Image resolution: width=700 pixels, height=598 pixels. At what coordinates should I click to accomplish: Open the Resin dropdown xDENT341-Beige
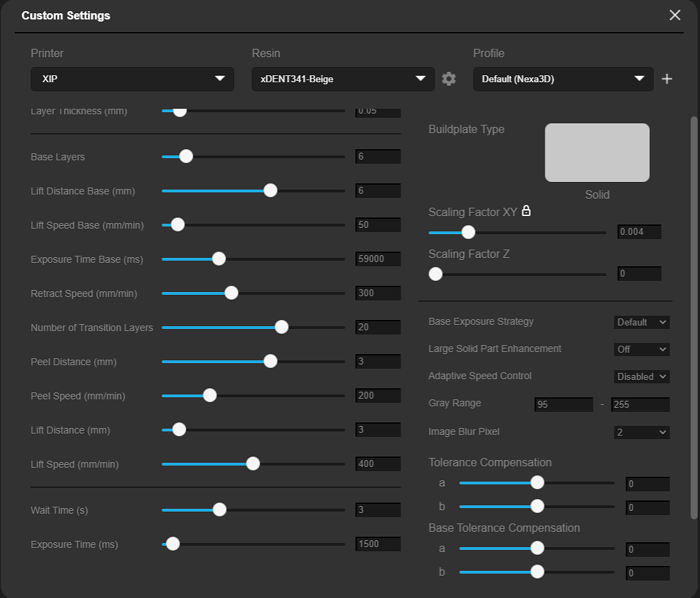[x=343, y=79]
